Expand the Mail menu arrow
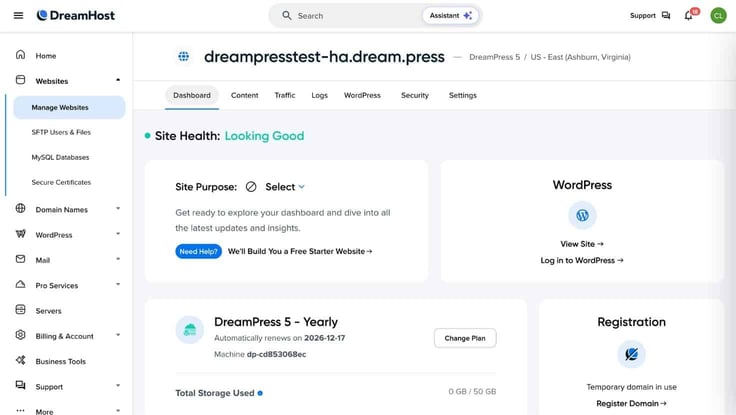736x415 pixels. (x=118, y=259)
